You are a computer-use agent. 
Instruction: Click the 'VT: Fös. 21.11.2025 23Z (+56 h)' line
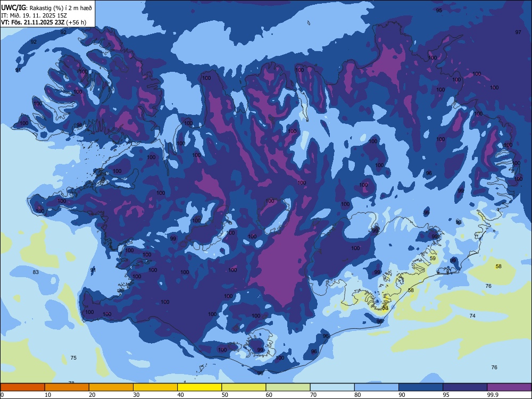(44, 22)
